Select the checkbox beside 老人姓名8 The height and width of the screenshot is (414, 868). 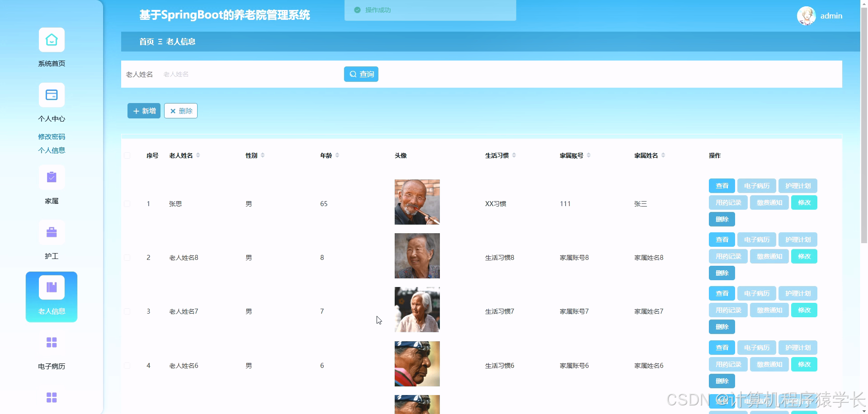127,258
